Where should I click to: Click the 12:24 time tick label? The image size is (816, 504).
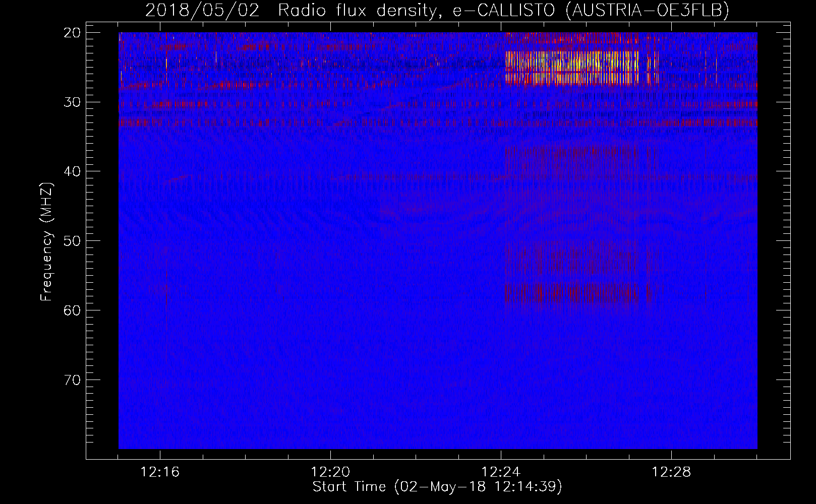point(501,472)
